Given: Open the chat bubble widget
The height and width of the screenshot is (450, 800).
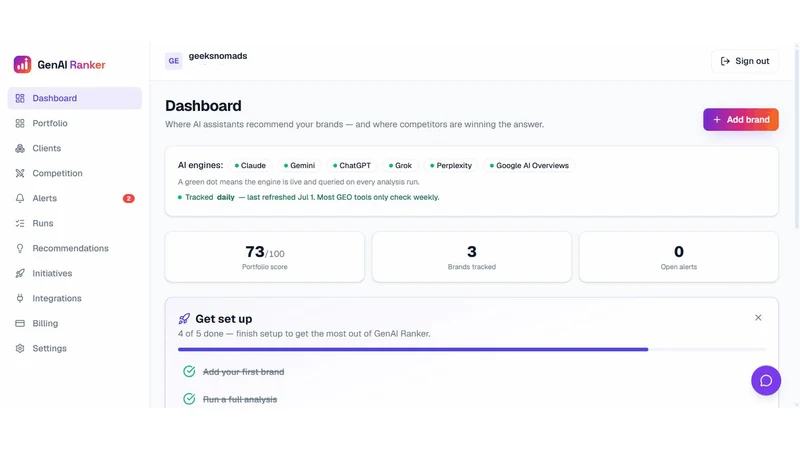Looking at the screenshot, I should 766,381.
